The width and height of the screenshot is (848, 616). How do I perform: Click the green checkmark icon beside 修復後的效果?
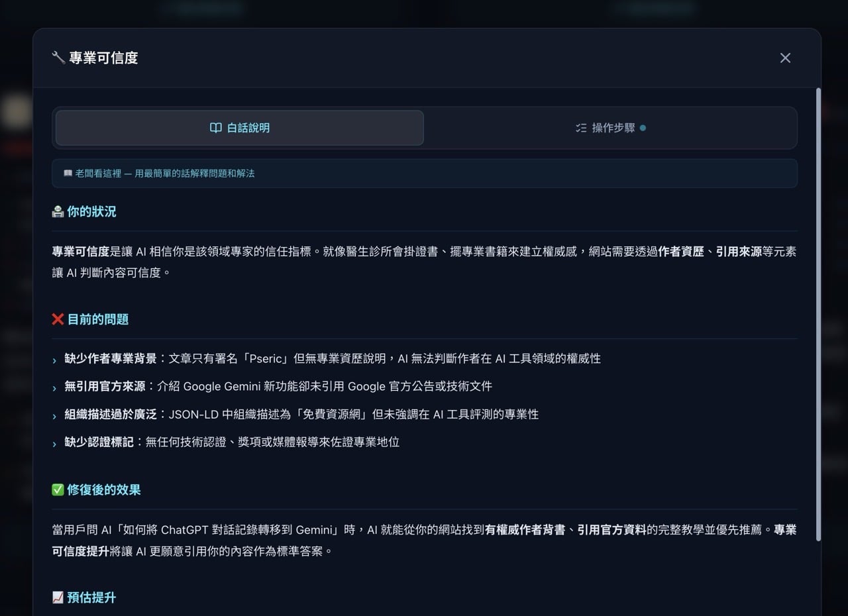pyautogui.click(x=58, y=490)
